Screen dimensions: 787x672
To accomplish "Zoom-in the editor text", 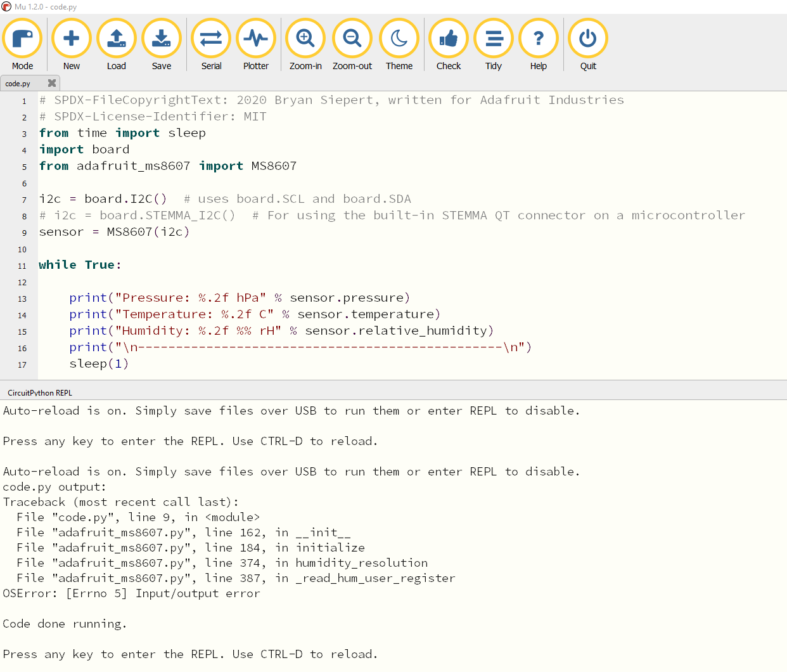I will coord(305,39).
